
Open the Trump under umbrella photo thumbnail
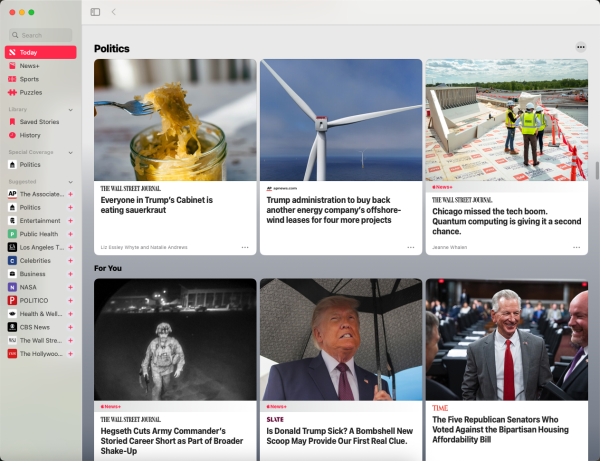[x=341, y=339]
